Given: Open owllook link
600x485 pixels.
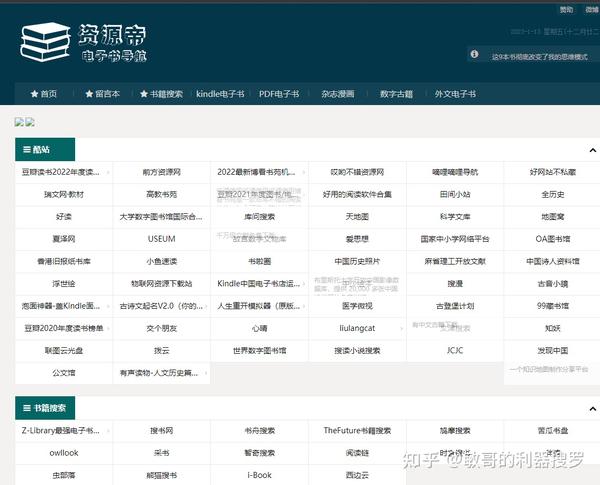Looking at the screenshot, I should point(64,453).
